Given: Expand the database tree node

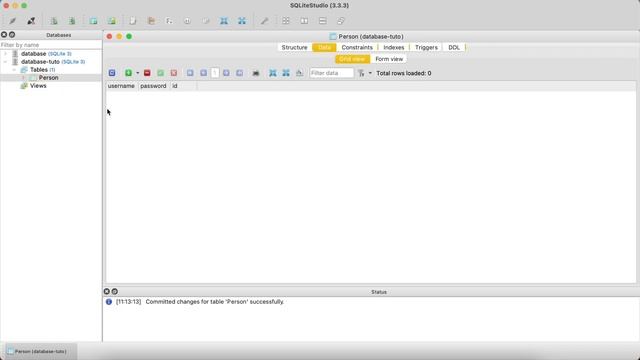Looking at the screenshot, I should (6, 54).
